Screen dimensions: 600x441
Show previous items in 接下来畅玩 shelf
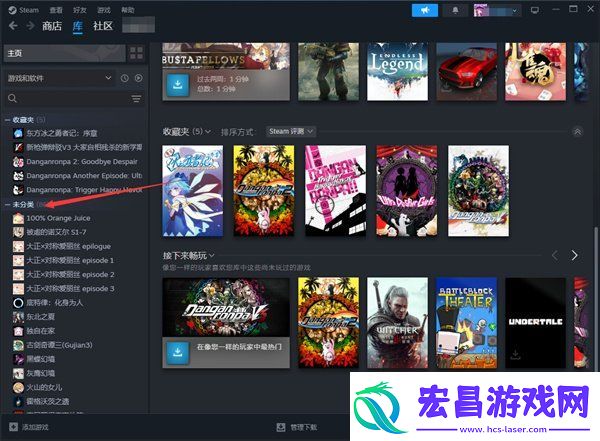pyautogui.click(x=555, y=255)
